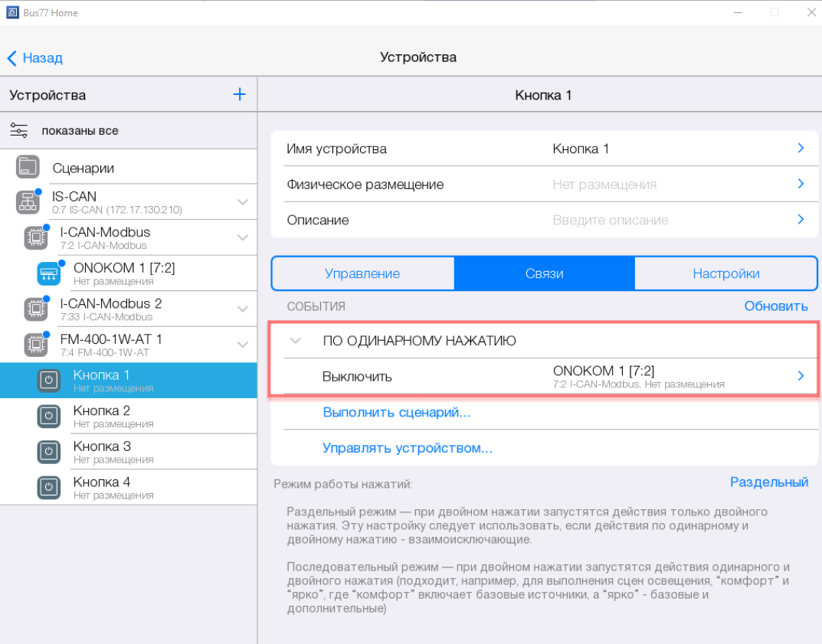This screenshot has height=644, width=822.
Task: Collapse the I-CAN-Modbus chevron
Action: coord(243,238)
